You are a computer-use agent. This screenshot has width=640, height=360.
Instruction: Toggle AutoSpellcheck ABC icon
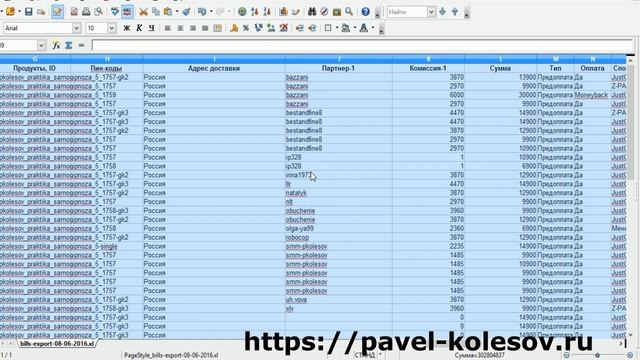click(x=127, y=12)
